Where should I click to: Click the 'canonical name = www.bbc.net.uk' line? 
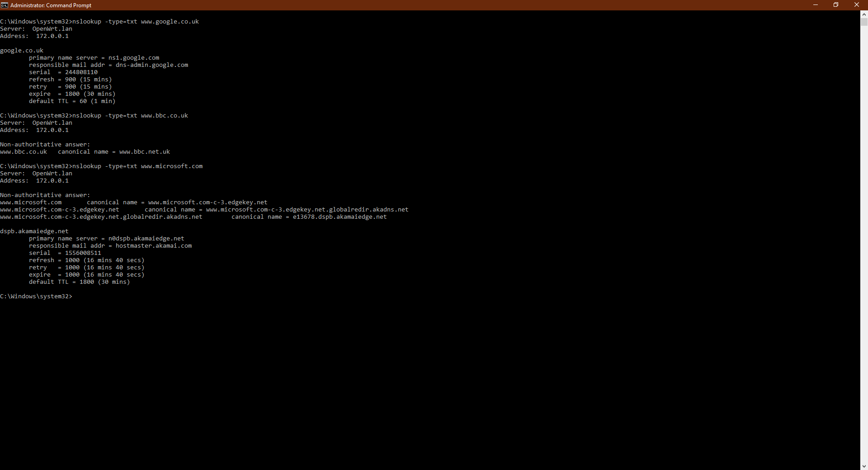114,152
